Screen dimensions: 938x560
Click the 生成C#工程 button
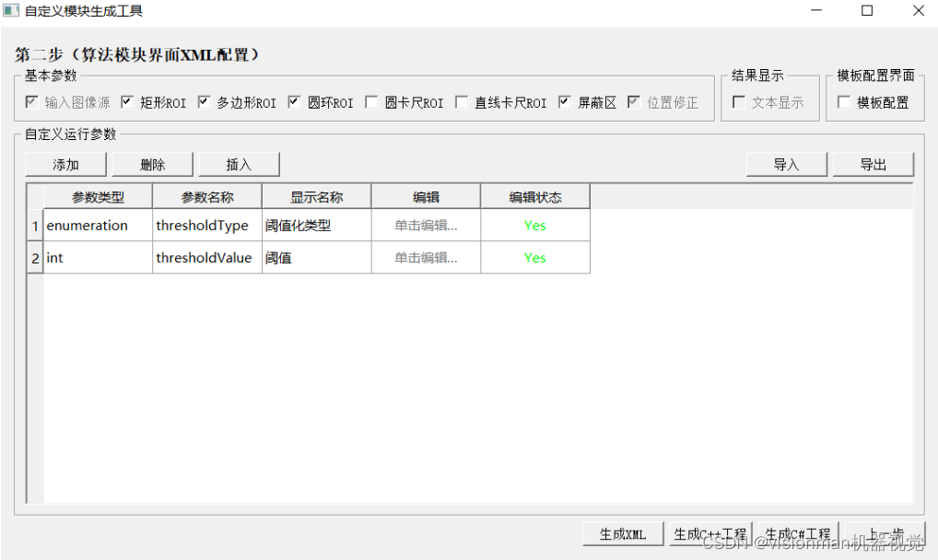click(x=797, y=532)
